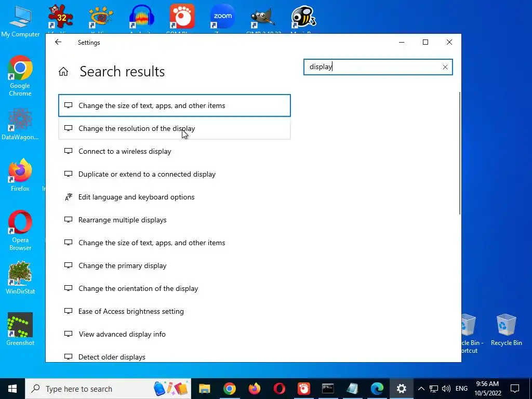Clear the display search text with X
The image size is (532, 399).
(445, 67)
